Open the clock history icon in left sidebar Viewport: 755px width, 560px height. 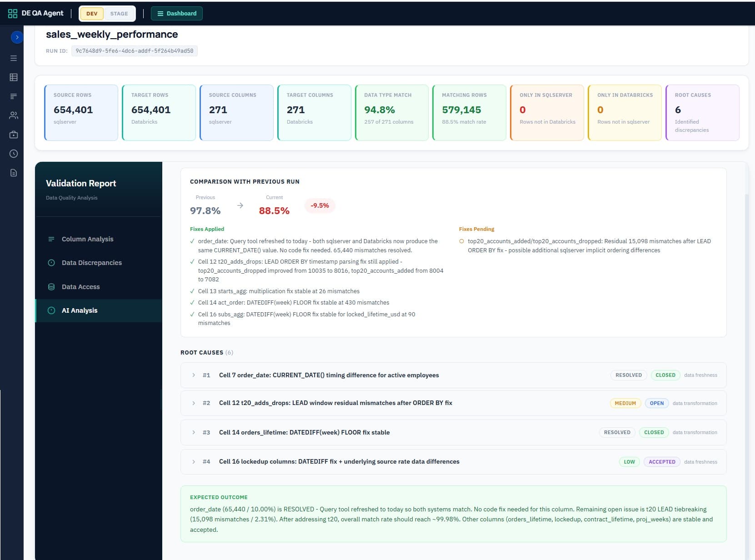(x=14, y=154)
